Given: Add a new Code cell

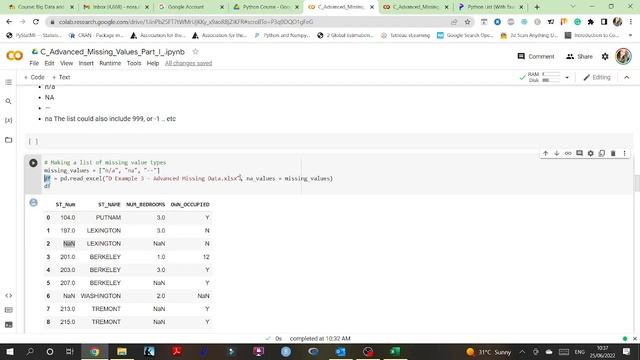Looking at the screenshot, I should point(34,77).
